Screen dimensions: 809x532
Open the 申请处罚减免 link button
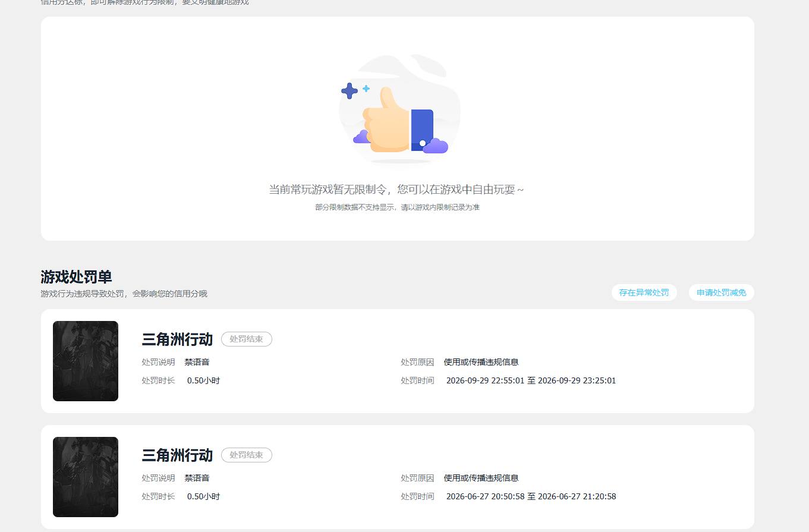721,292
